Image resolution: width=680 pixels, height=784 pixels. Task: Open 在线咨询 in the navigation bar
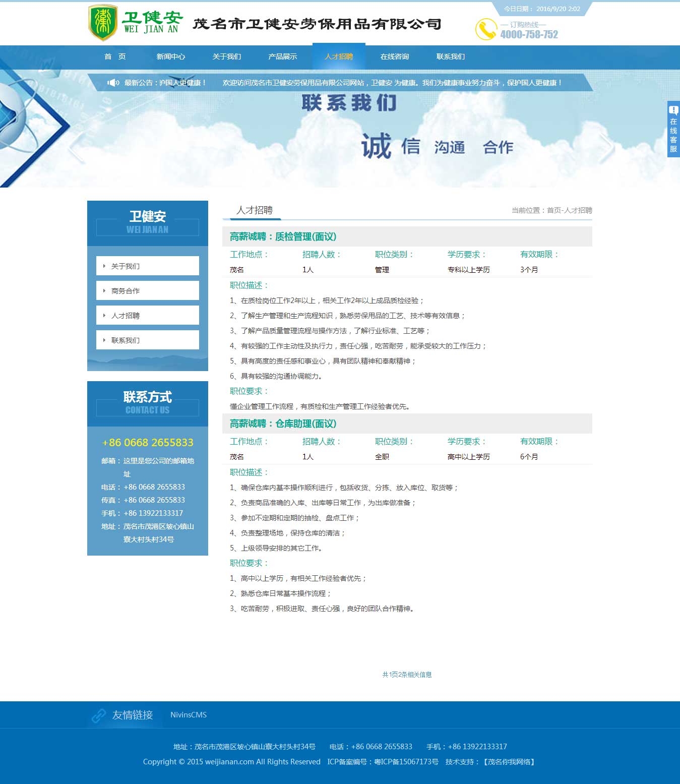(395, 56)
